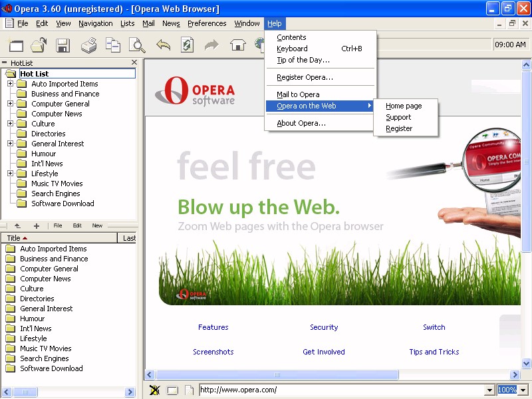This screenshot has height=399, width=532.
Task: Expand the Culture tree node
Action: [x=11, y=124]
